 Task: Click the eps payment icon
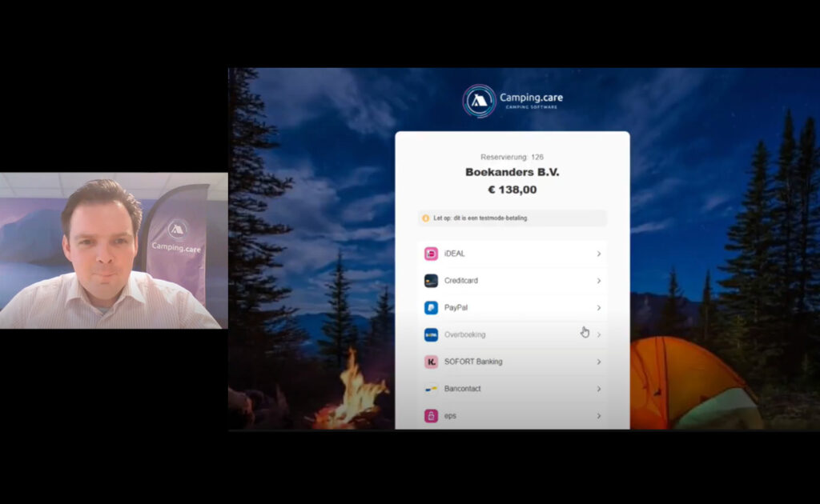pyautogui.click(x=431, y=416)
